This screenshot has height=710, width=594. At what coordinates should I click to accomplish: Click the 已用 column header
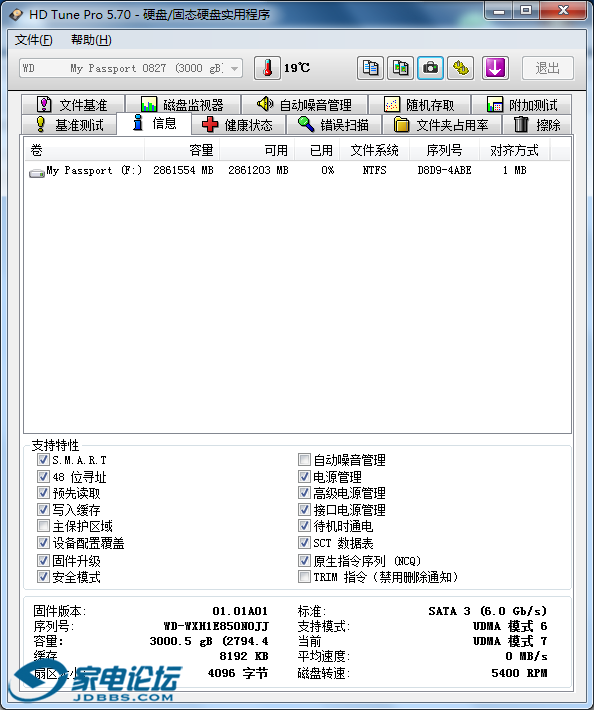(x=317, y=150)
